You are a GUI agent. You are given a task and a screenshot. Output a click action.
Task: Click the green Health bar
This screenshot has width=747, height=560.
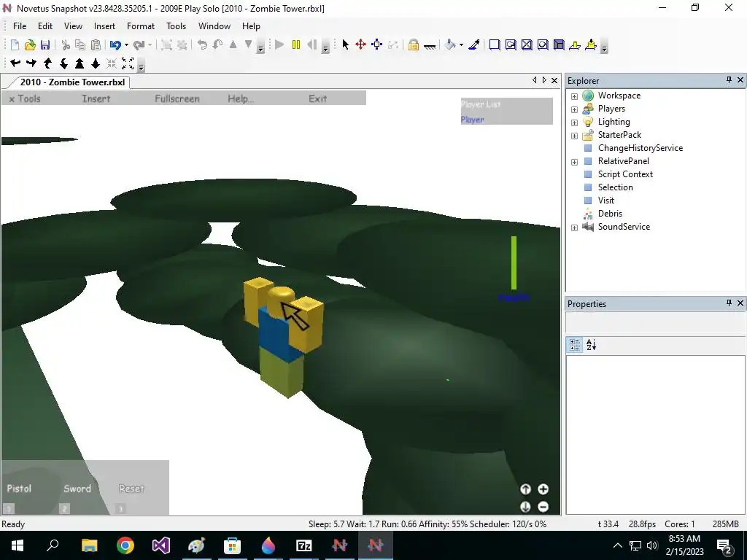tap(514, 262)
